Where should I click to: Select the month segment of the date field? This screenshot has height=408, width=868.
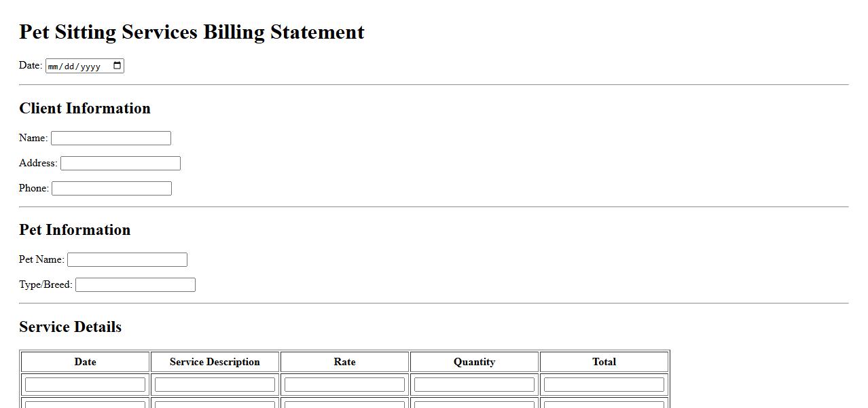click(54, 67)
